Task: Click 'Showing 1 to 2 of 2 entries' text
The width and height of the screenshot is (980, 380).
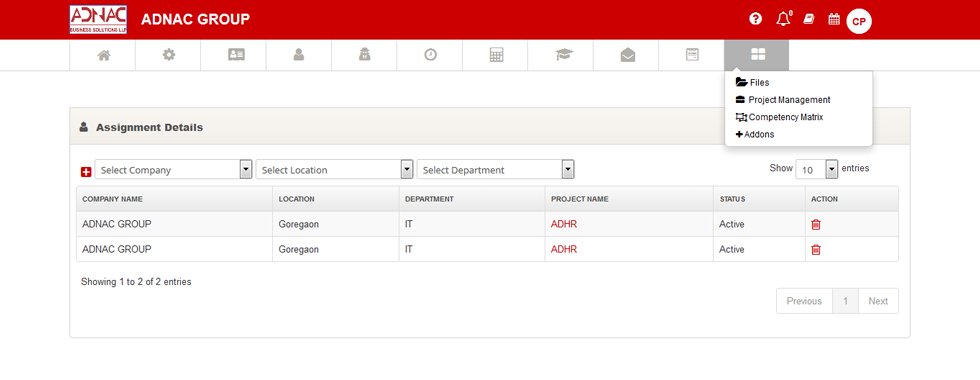Action: click(x=136, y=282)
